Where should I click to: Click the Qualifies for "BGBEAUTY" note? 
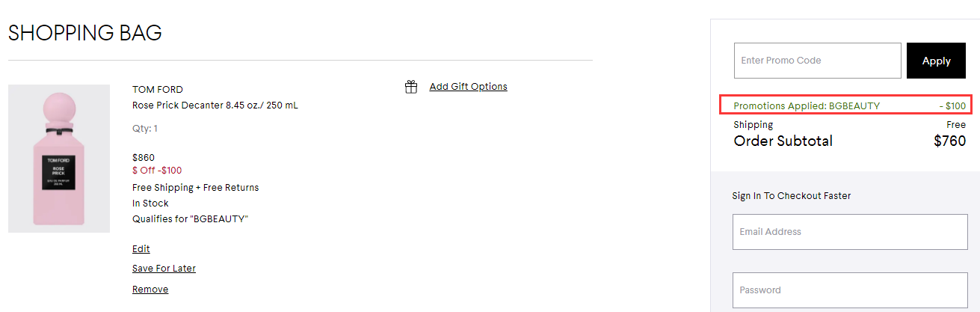click(190, 219)
